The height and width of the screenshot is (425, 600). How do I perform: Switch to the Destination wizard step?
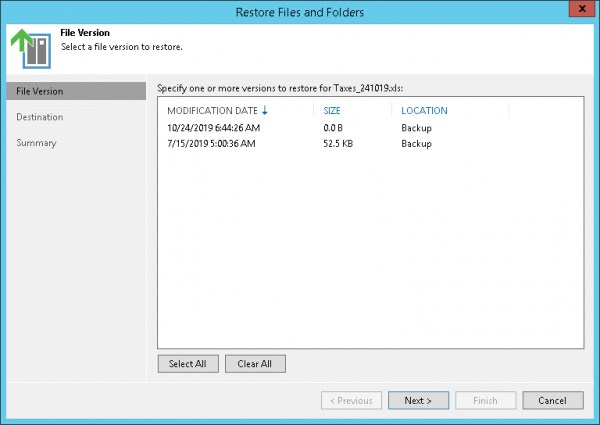click(x=40, y=117)
